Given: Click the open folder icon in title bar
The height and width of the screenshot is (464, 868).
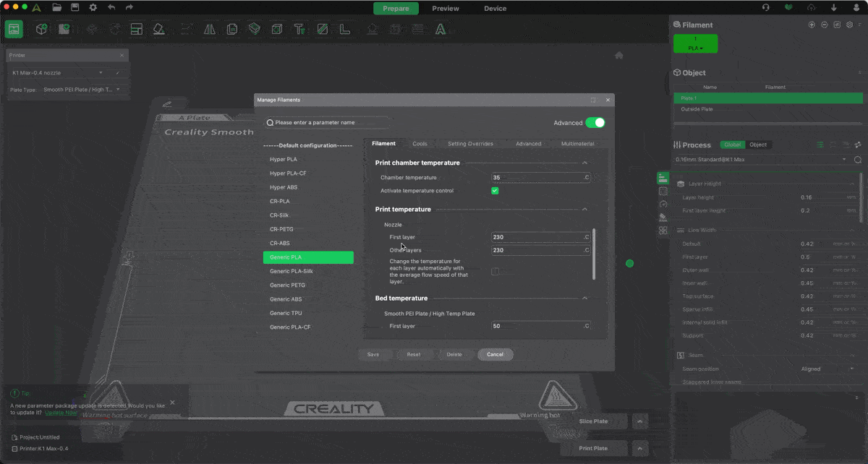Looking at the screenshot, I should 57,8.
